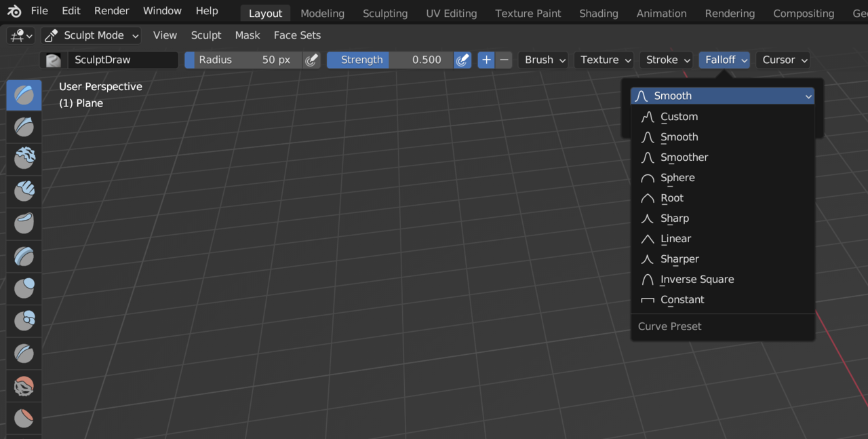The height and width of the screenshot is (439, 868).
Task: Choose Custom curve preset
Action: pyautogui.click(x=723, y=117)
